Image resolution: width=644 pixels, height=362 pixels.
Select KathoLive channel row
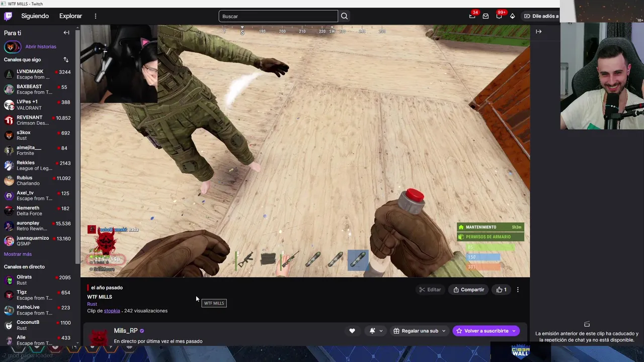tap(37, 310)
